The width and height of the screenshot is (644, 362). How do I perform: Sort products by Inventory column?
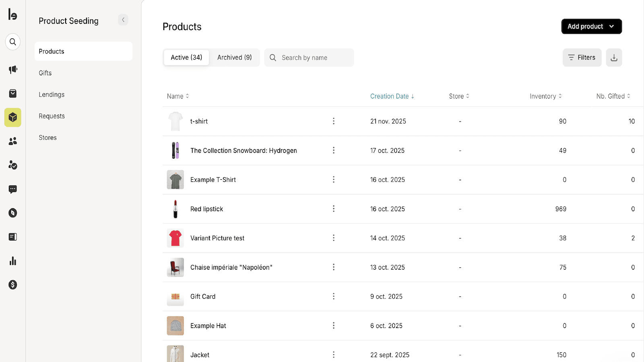click(545, 96)
